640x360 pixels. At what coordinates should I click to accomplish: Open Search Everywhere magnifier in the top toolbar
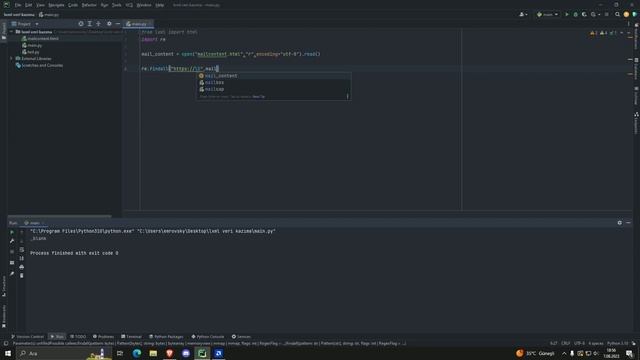[x=617, y=14]
